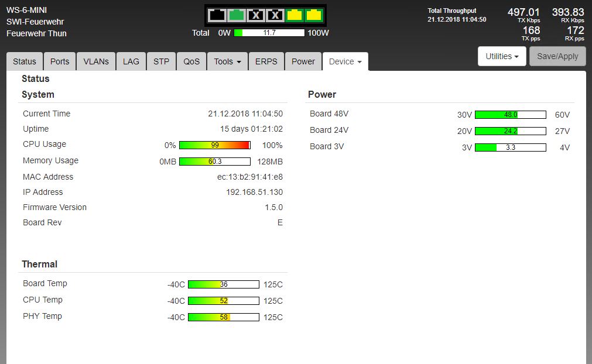
Task: Go to the Power tab
Action: coord(303,61)
